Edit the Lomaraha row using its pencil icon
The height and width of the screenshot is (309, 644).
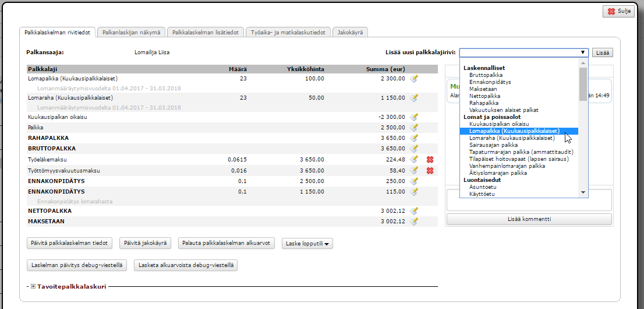pos(414,98)
